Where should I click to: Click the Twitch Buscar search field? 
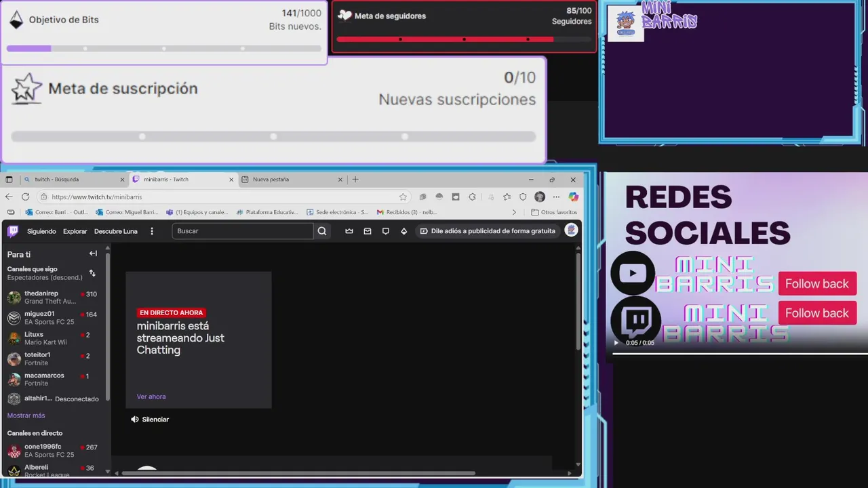(x=242, y=231)
